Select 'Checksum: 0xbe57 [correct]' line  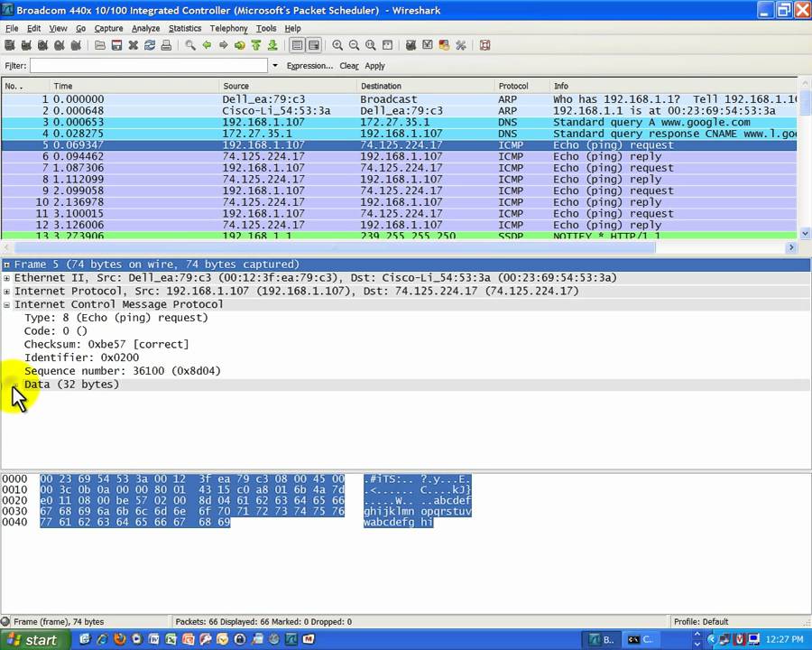[106, 345]
